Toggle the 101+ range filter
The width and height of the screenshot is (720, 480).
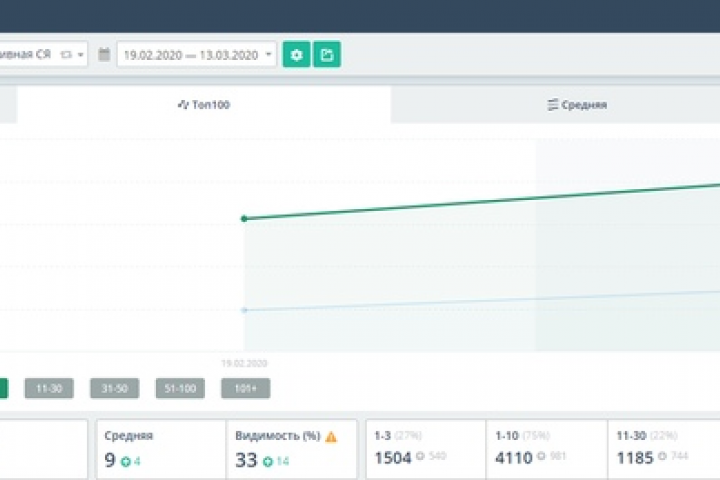(x=246, y=389)
